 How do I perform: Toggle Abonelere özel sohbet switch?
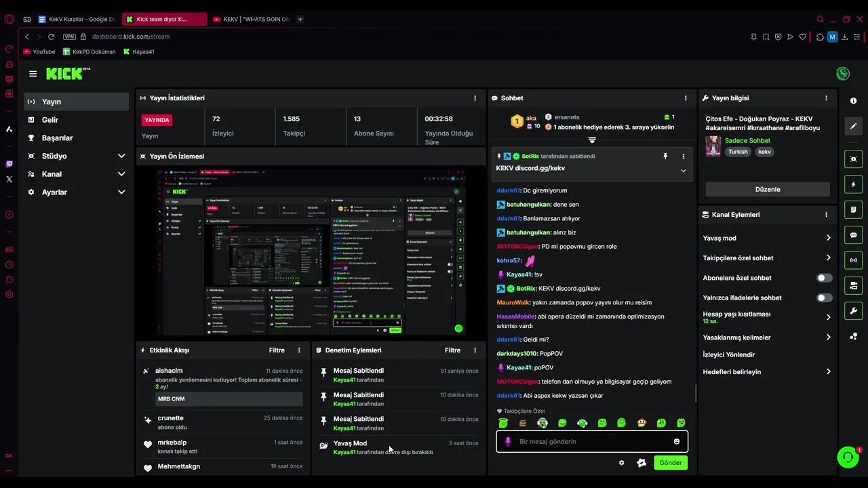pos(824,278)
